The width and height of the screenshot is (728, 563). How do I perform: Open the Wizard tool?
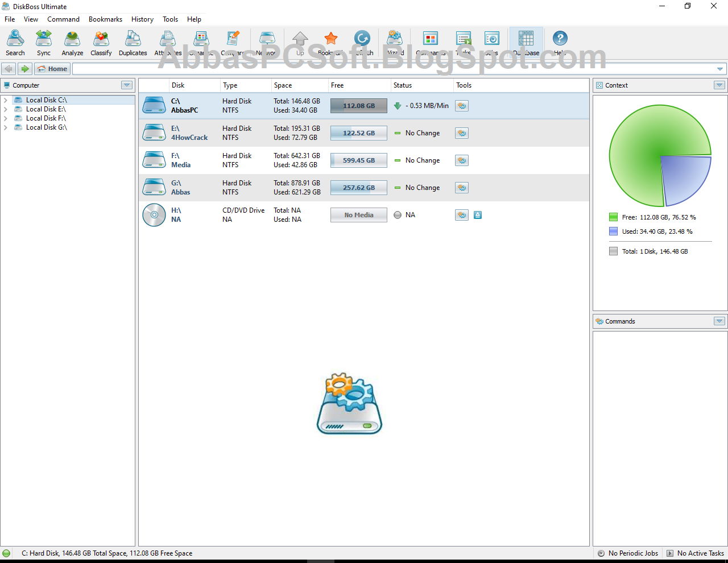pos(395,43)
